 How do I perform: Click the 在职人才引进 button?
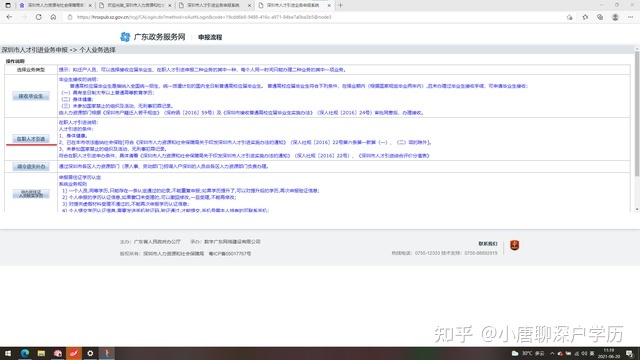pyautogui.click(x=31, y=139)
